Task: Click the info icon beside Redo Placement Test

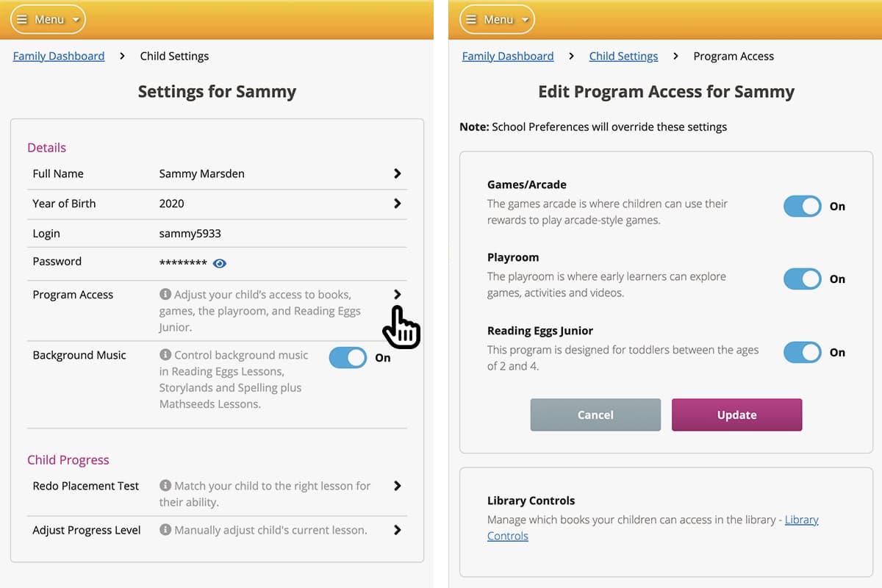Action: click(165, 486)
